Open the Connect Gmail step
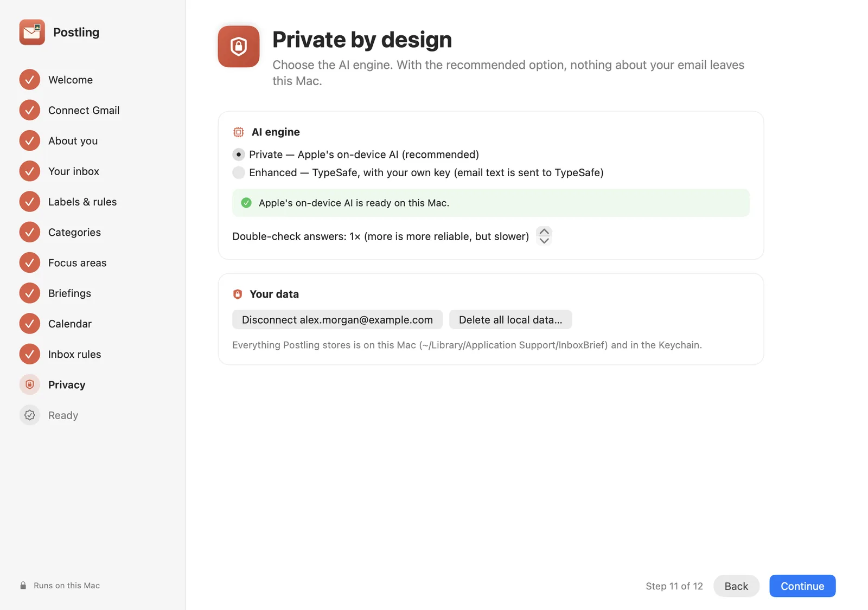 (x=84, y=110)
